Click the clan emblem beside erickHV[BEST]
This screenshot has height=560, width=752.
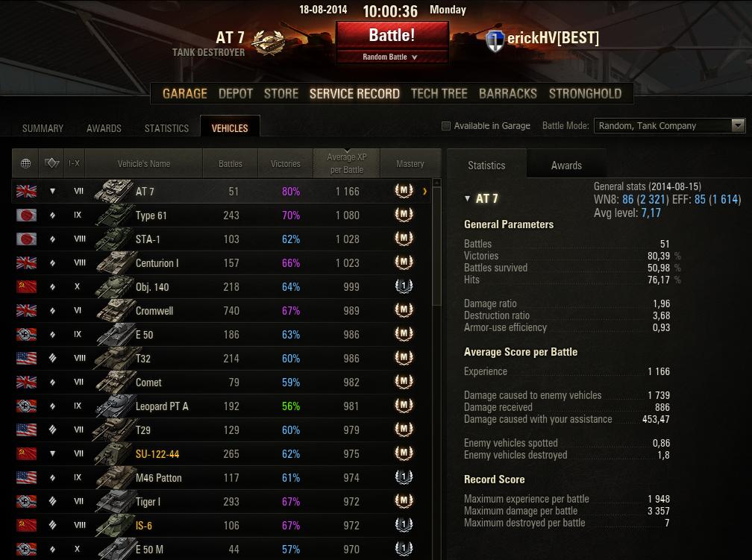[x=495, y=41]
